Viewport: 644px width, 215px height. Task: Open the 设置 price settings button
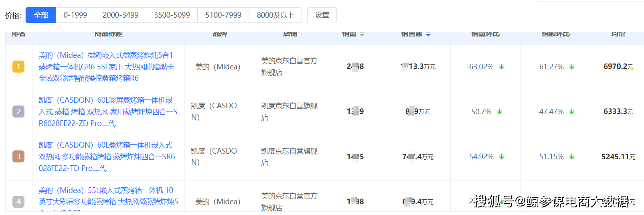coord(322,15)
